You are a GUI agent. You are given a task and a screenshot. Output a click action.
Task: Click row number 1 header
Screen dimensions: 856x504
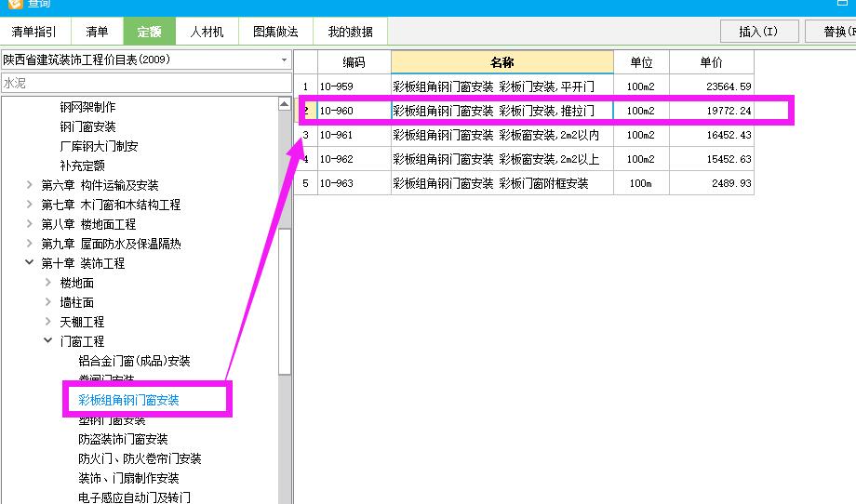[x=306, y=86]
